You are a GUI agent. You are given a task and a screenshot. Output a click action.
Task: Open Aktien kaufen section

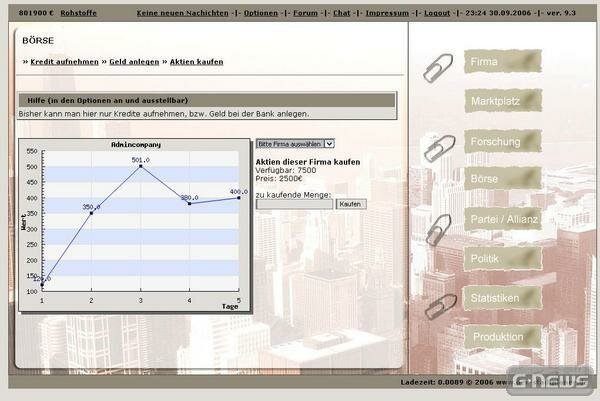[x=196, y=62]
